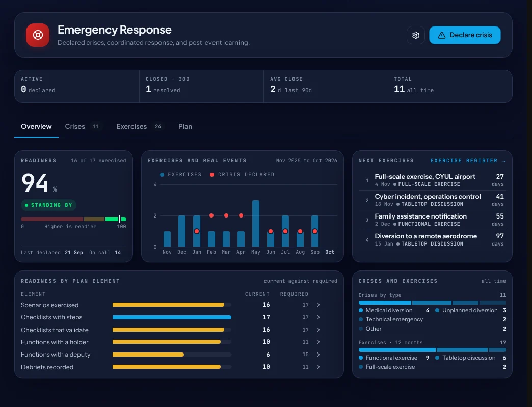Click the Functional exercise legend dot

click(x=361, y=358)
